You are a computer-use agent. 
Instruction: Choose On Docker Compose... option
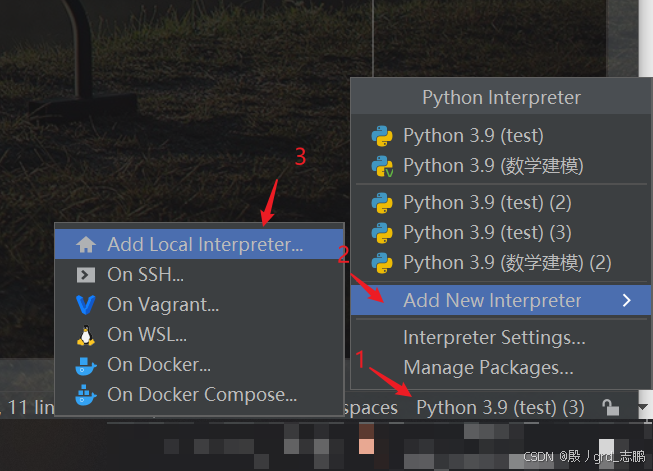tap(199, 394)
